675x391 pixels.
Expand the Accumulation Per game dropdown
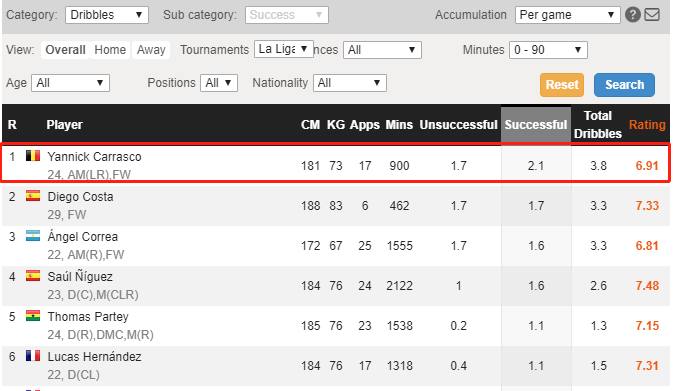567,15
